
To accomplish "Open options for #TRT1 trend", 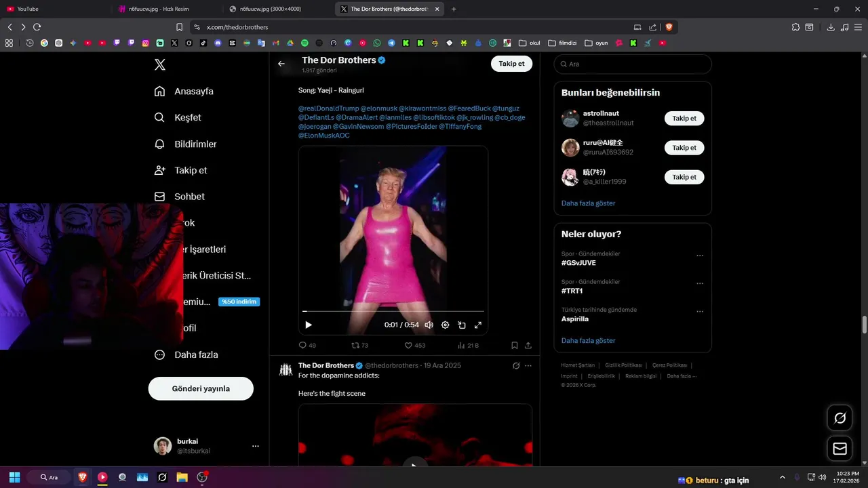I will 700,283.
